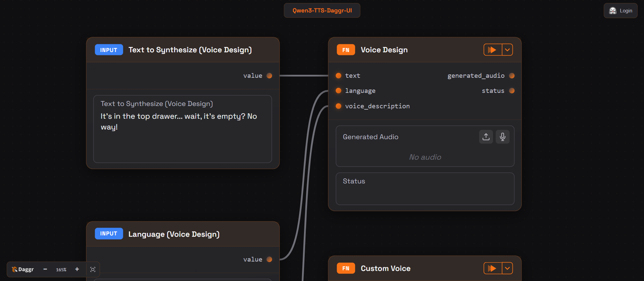Zoom out the canvas with minus button
The height and width of the screenshot is (281, 644).
click(45, 269)
